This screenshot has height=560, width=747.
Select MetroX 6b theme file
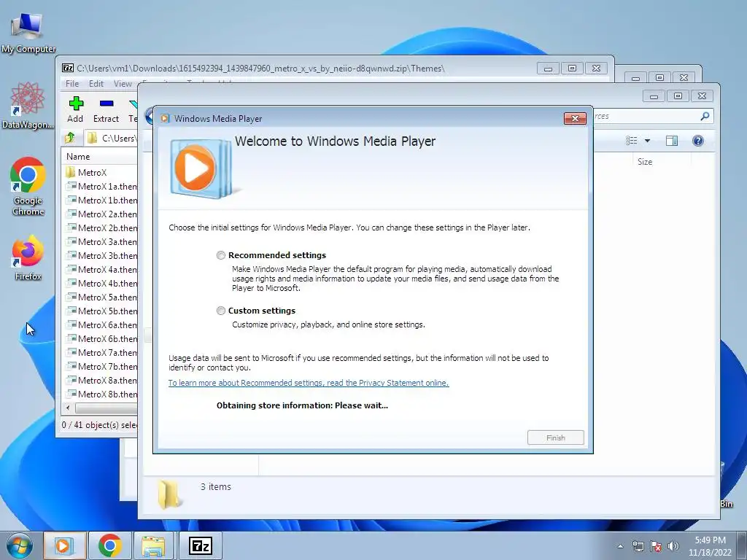pos(101,338)
